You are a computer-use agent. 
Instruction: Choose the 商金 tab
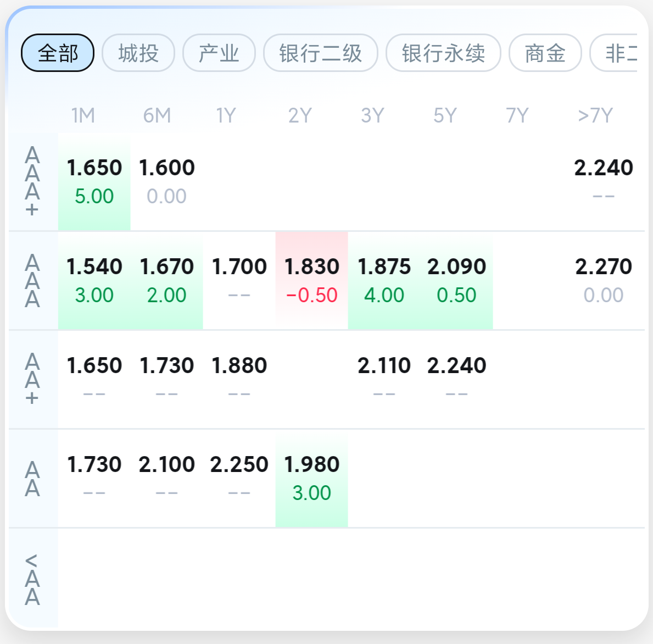tap(545, 53)
